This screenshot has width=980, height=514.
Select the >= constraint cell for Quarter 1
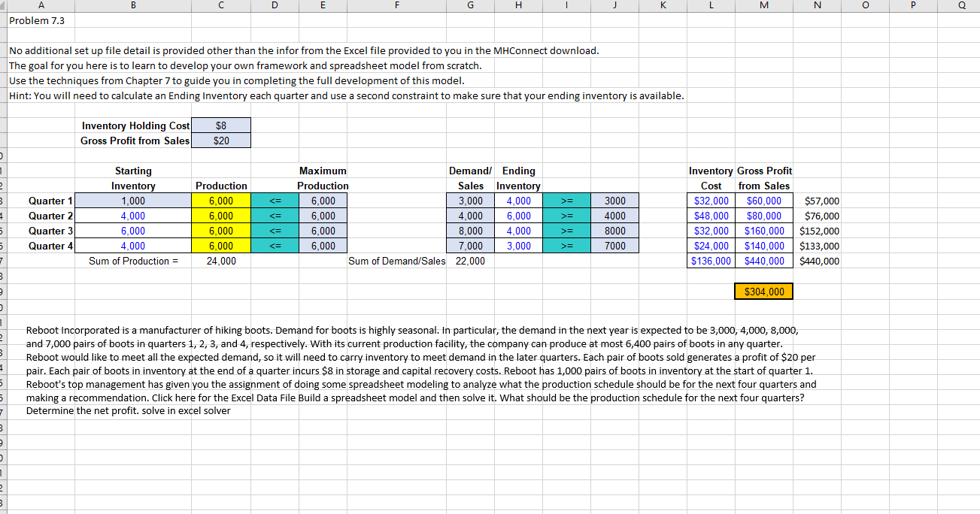coord(568,201)
